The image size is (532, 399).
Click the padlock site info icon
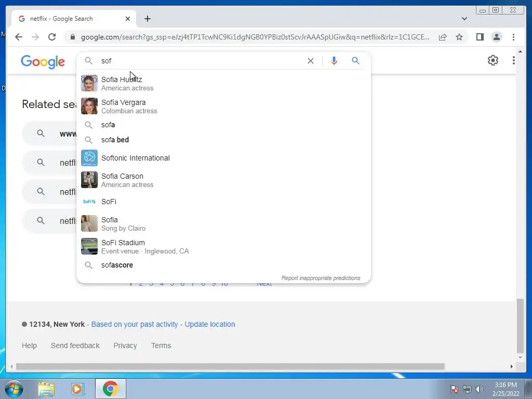point(72,37)
